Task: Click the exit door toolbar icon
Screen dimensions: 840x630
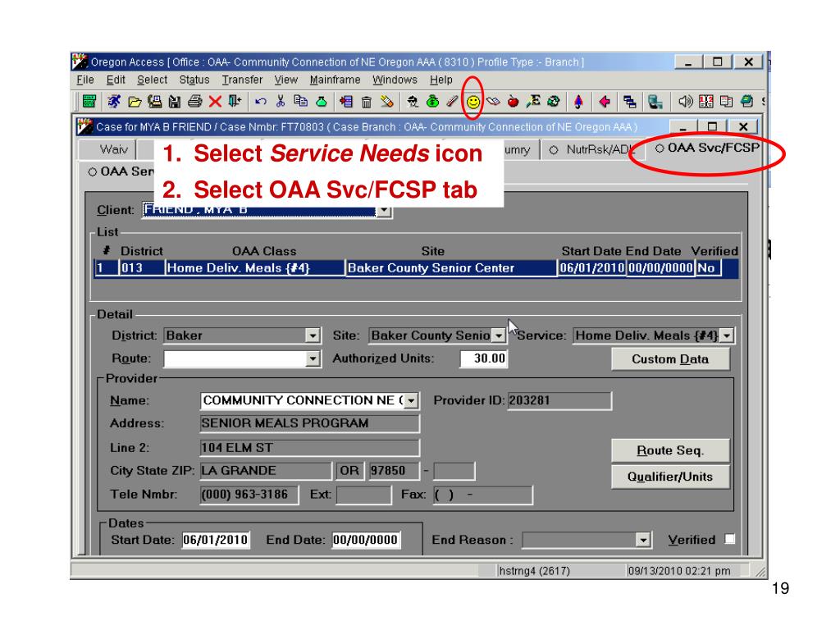Action: pyautogui.click(x=235, y=101)
